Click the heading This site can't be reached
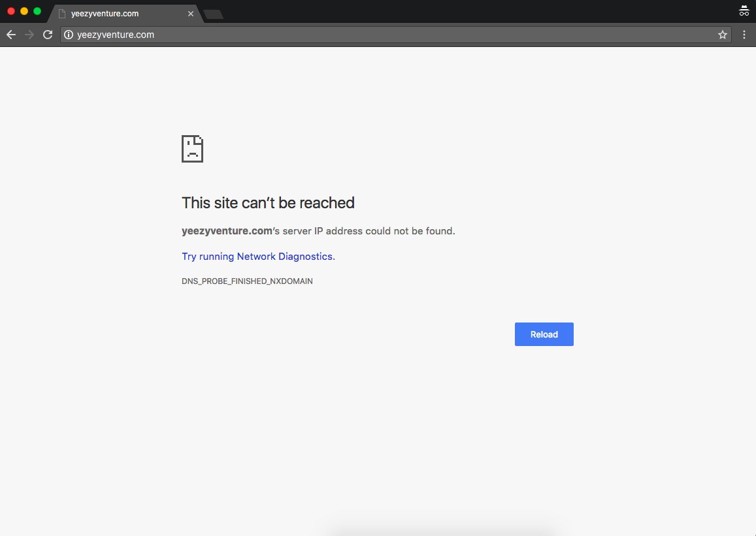 268,203
